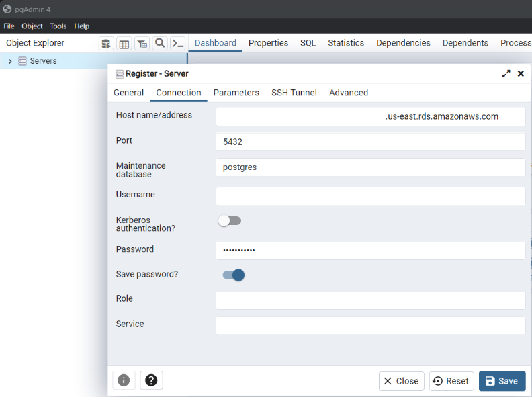Select Dashboard main tab
This screenshot has height=397, width=532.
pos(216,43)
